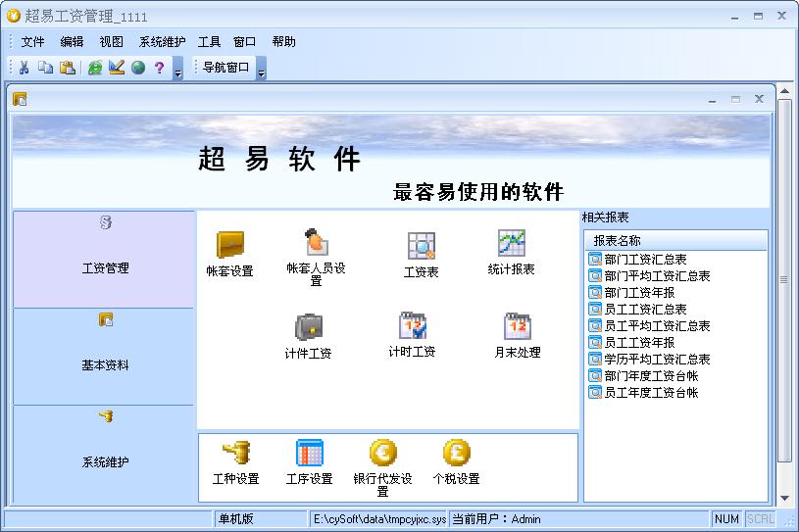Click the Cut scissors toolbar icon

pos(24,68)
